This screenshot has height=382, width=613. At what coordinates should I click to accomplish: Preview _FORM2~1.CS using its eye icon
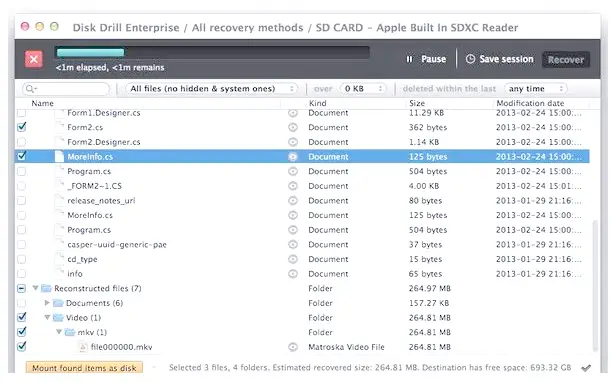click(x=293, y=186)
